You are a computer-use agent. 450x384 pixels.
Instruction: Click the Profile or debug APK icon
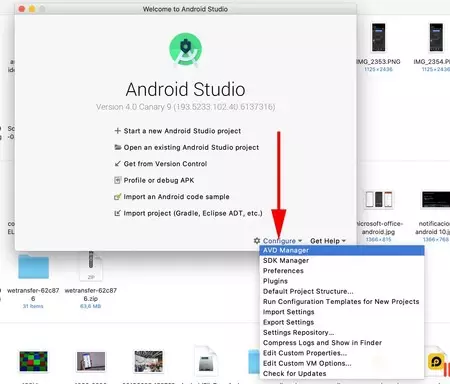pyautogui.click(x=117, y=180)
